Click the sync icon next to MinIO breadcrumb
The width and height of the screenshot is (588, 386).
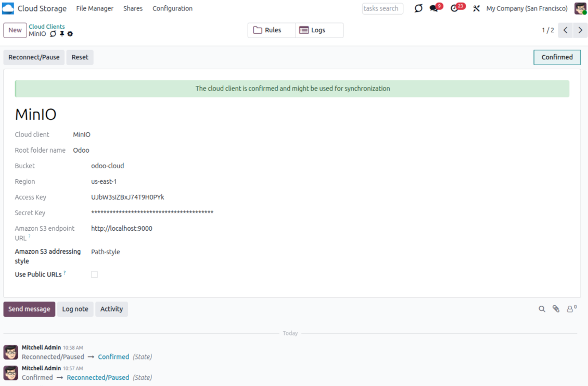(53, 34)
